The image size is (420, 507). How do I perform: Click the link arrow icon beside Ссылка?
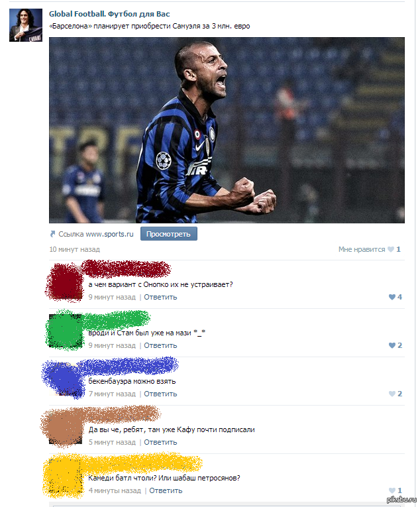click(53, 234)
